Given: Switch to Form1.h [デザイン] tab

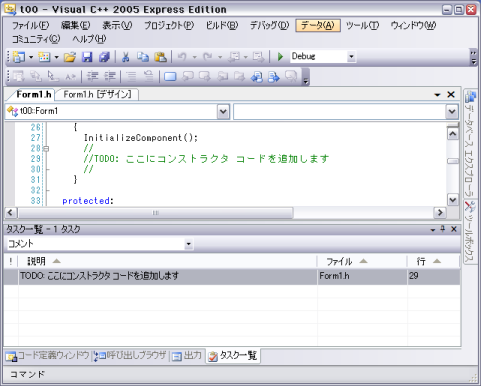Looking at the screenshot, I should click(97, 95).
